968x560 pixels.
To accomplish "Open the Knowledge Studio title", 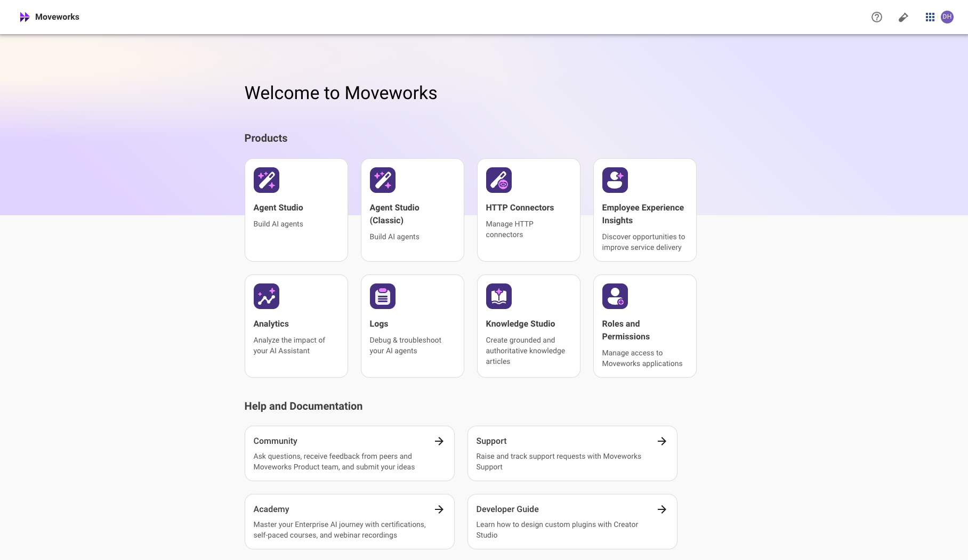I will (x=520, y=324).
